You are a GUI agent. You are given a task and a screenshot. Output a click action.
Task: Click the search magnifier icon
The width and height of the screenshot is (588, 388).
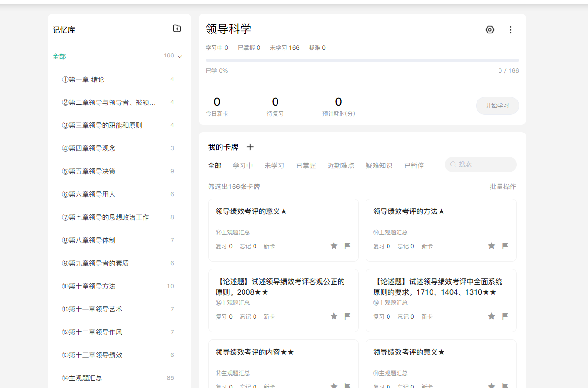tap(453, 164)
